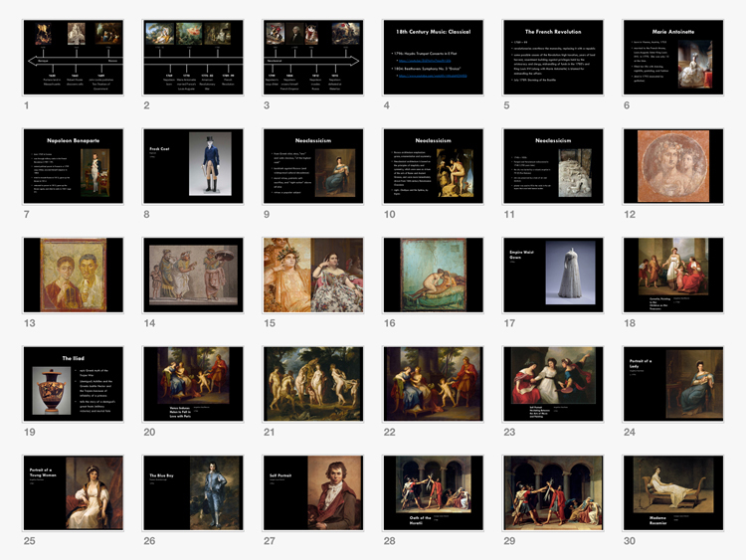746x560 pixels.
Task: Select slide 30 'Madame Recamier'
Action: click(673, 493)
